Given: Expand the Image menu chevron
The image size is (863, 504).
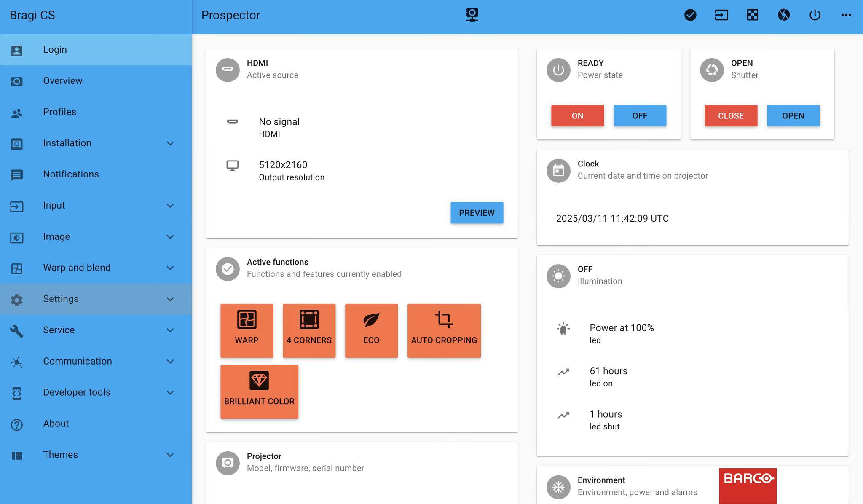Looking at the screenshot, I should click(170, 237).
